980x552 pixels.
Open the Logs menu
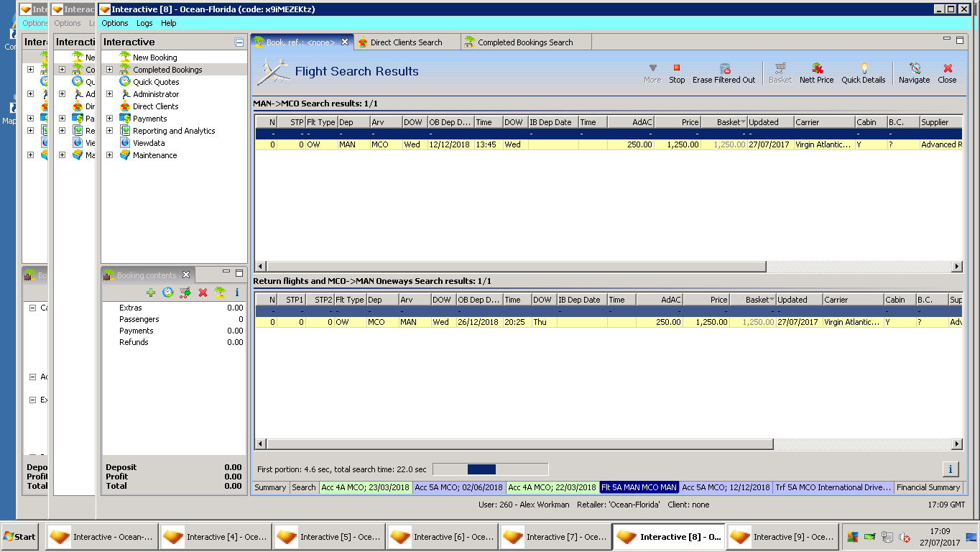[144, 23]
